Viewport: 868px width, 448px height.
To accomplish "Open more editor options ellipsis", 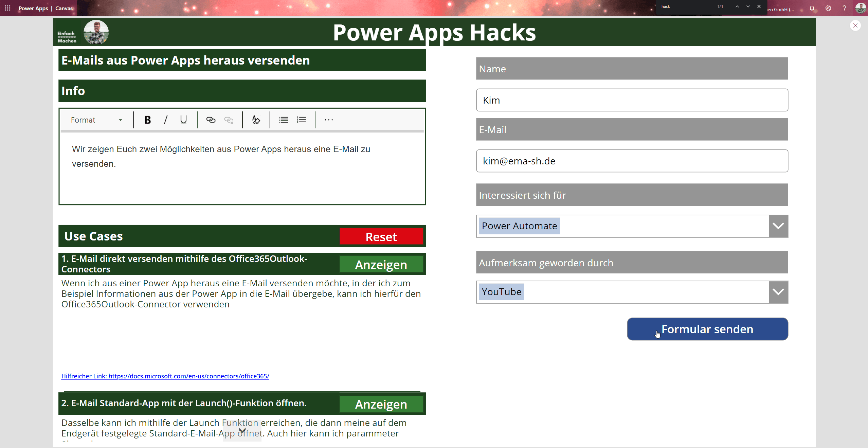I will point(329,120).
